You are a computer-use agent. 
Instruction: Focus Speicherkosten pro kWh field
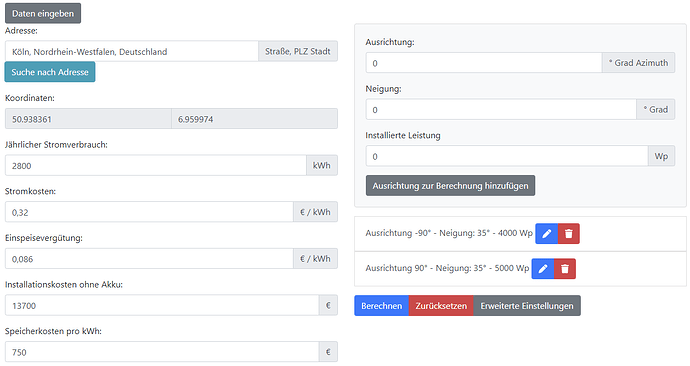point(162,352)
